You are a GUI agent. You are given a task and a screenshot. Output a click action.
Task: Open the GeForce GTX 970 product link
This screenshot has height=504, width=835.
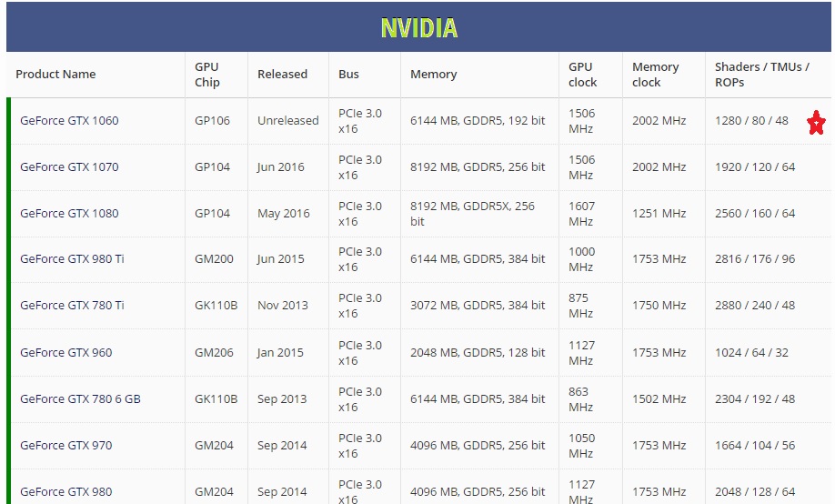coord(66,446)
